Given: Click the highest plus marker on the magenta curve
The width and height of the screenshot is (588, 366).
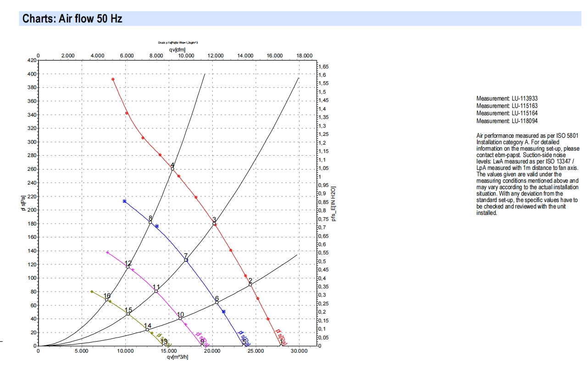Looking at the screenshot, I should 107,252.
